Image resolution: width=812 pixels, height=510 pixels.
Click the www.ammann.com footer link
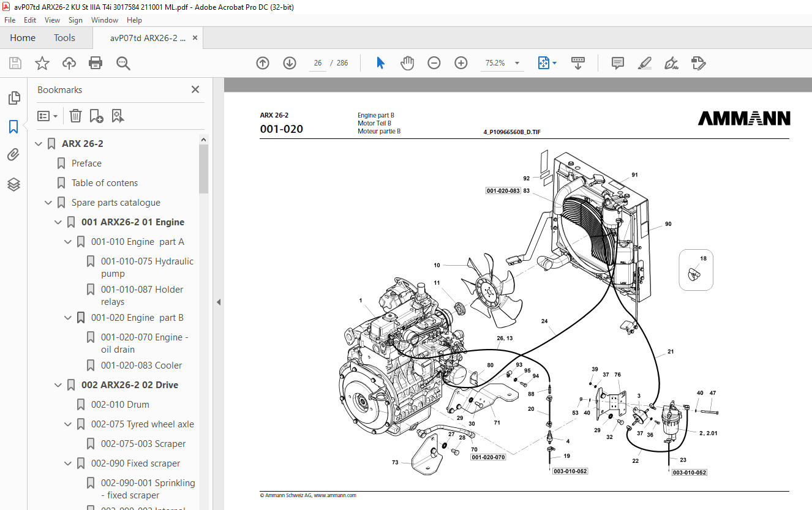[335, 495]
